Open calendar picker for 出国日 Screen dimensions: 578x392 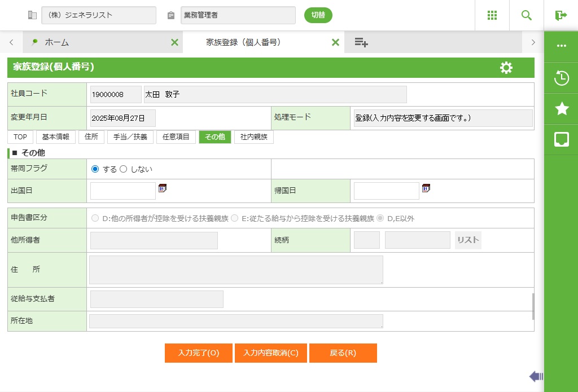tap(163, 188)
